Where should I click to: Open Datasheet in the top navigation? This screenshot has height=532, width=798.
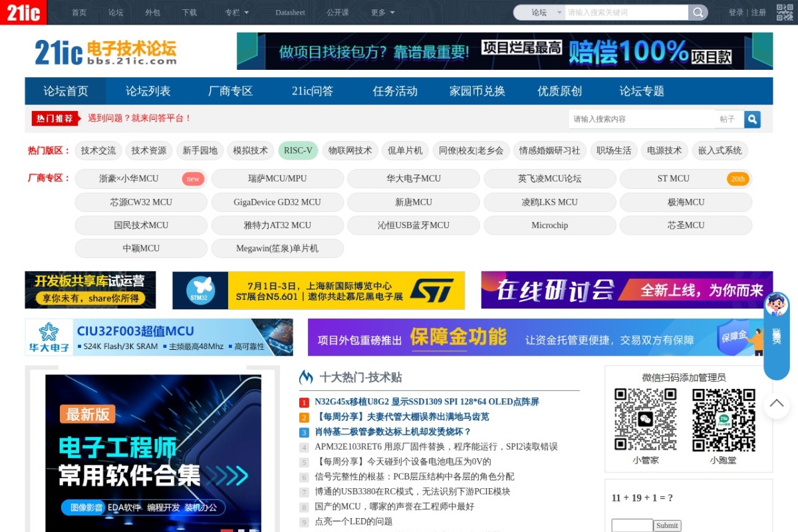[290, 13]
